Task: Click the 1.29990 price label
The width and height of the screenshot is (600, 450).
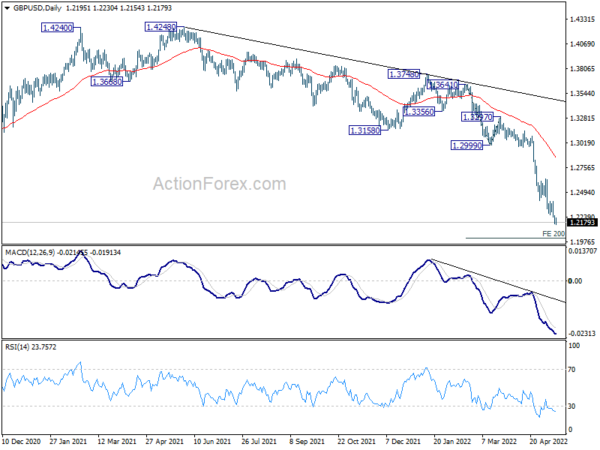Action: [x=468, y=146]
